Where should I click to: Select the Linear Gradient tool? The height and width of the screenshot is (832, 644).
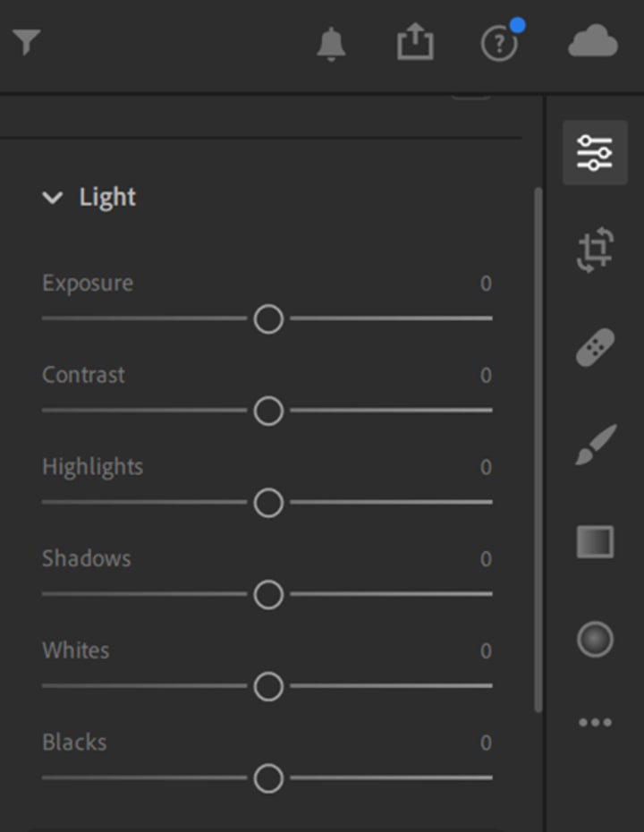[595, 542]
